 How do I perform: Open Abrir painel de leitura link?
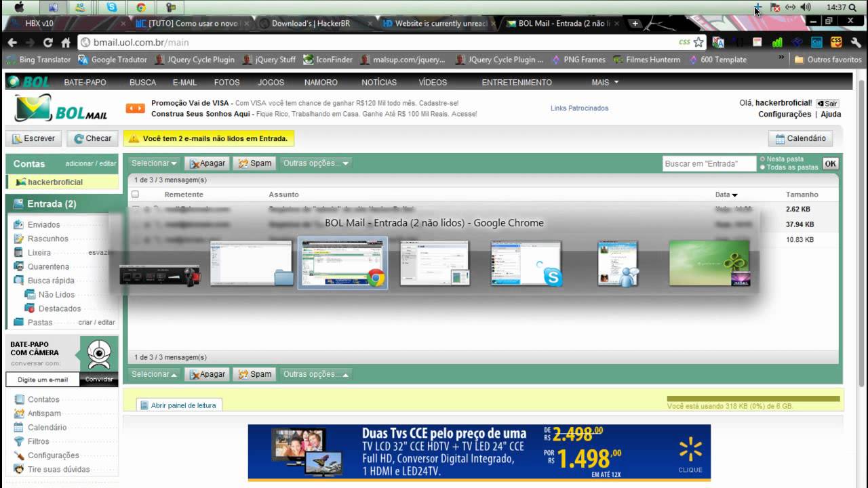click(178, 405)
